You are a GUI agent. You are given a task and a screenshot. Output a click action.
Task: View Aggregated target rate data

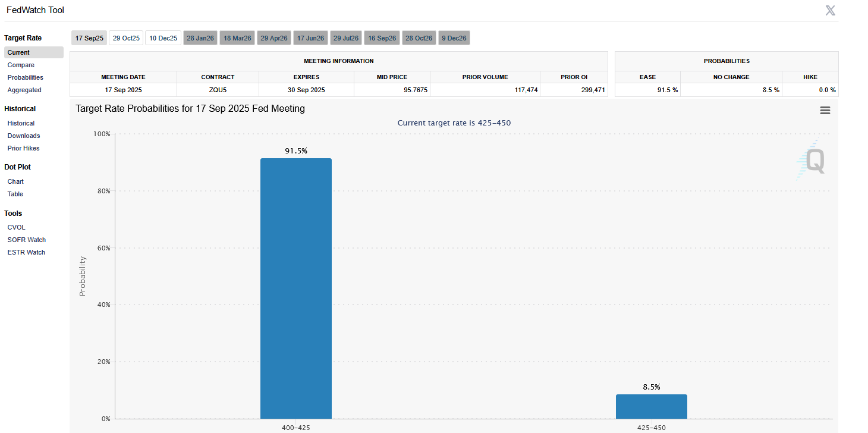24,90
